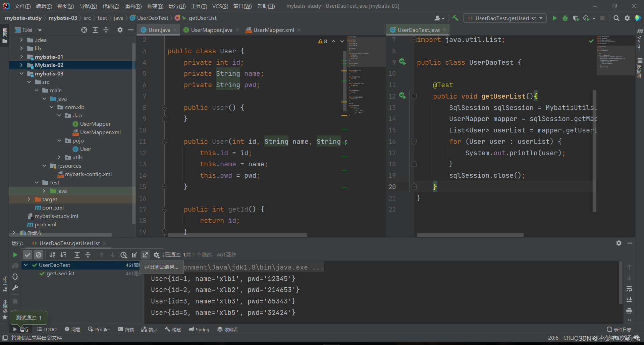Open the run configuration dropdown UserDaoTest.getUserList
644x345 pixels.
coord(505,18)
